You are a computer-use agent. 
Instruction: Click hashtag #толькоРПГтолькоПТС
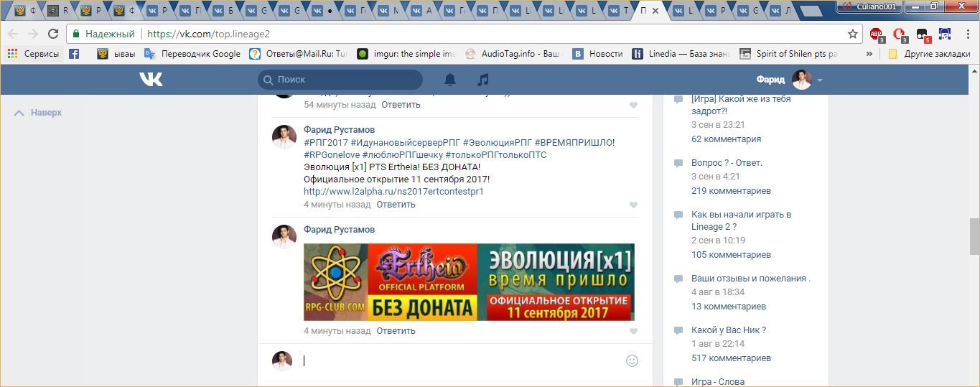(x=496, y=155)
